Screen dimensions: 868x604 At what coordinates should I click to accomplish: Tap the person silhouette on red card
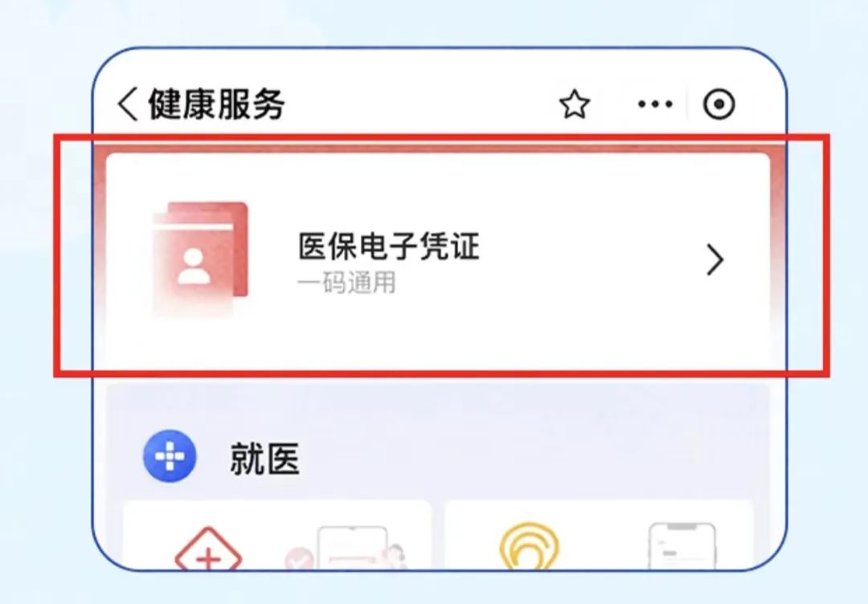[x=193, y=267]
